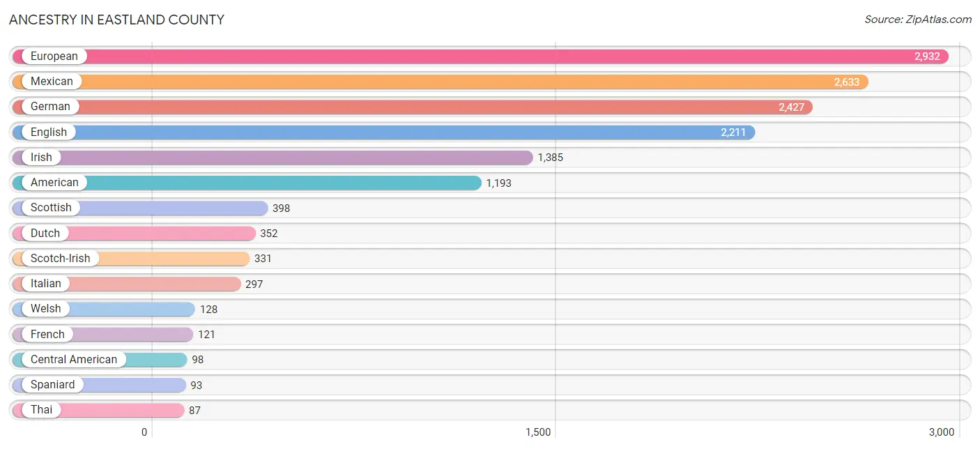Click the chart title Ancestry in Eastland County
The image size is (980, 449).
[x=116, y=20]
